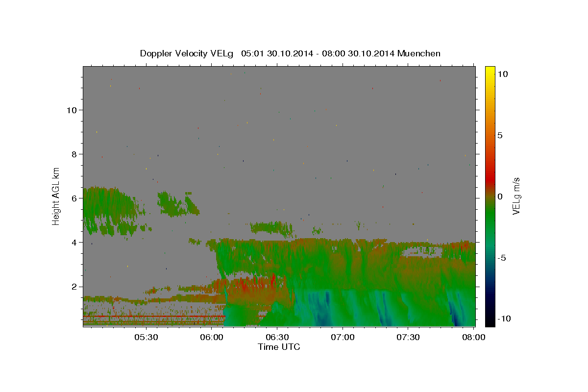Click the height tick label 6
This screenshot has width=588, height=392.
click(x=73, y=198)
